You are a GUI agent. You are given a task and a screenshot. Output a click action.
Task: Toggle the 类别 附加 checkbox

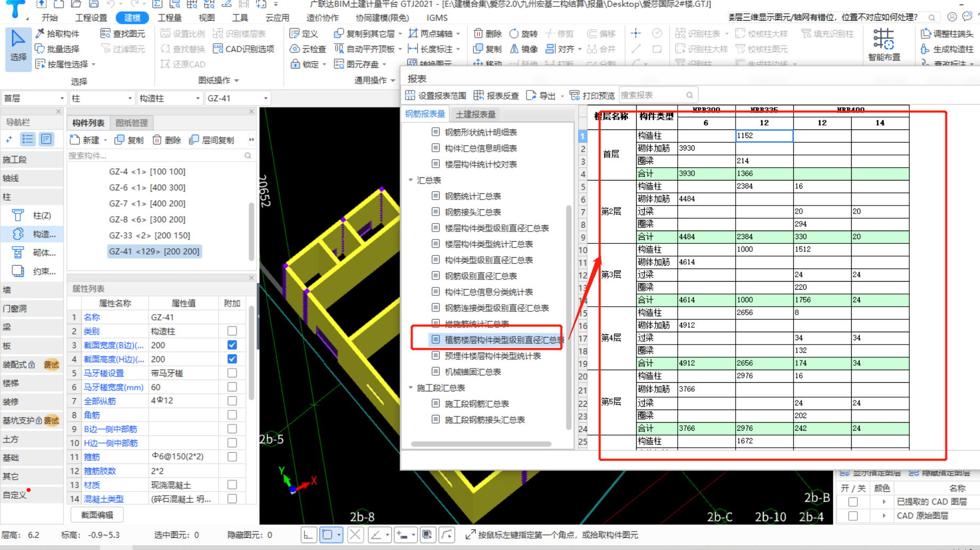point(232,331)
